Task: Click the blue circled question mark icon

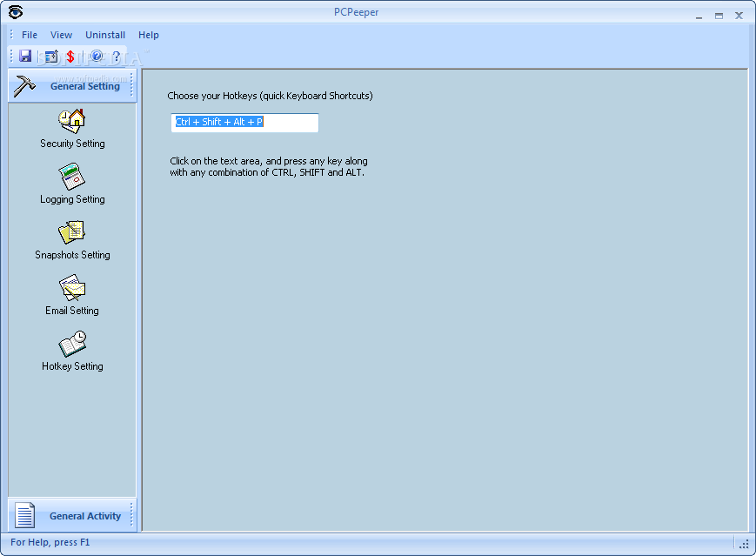Action: (x=97, y=56)
